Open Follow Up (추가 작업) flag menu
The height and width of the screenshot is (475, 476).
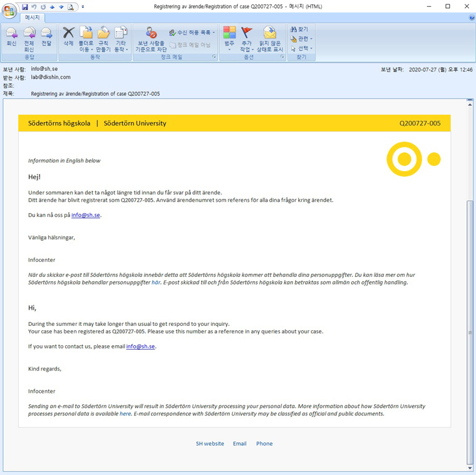247,39
